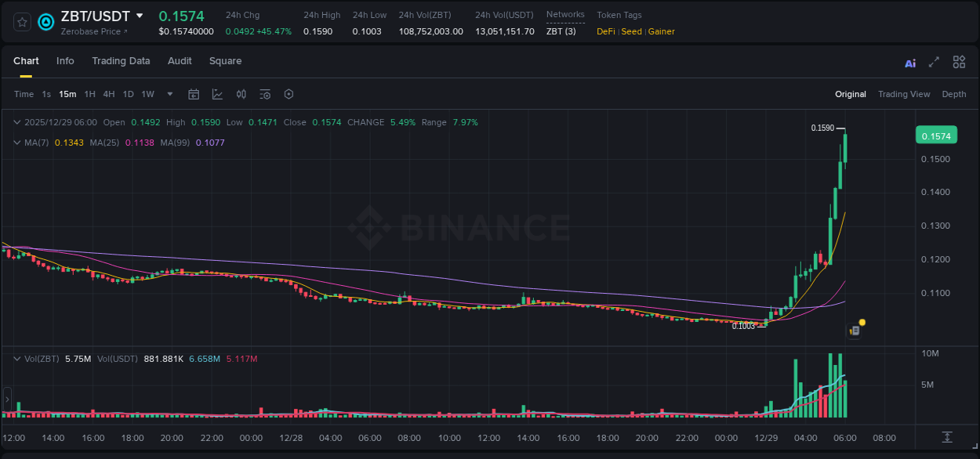Expand the chart to fullscreen

click(x=934, y=62)
